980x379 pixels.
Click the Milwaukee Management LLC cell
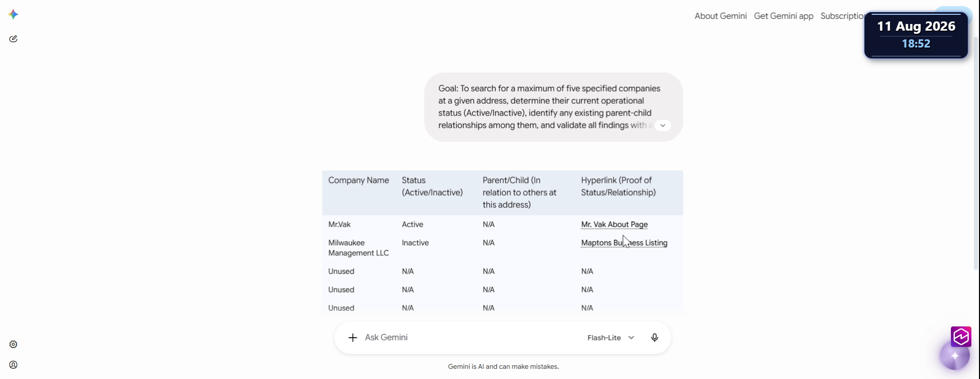coord(358,248)
